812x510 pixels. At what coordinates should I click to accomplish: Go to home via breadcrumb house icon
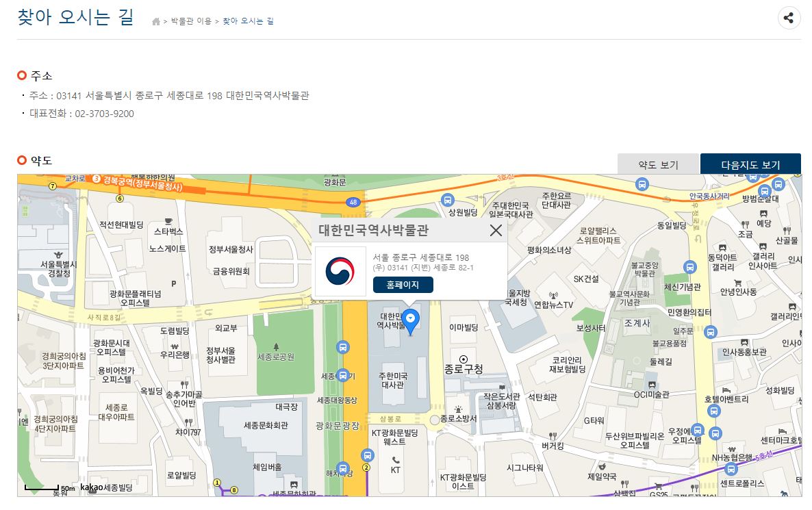(x=156, y=21)
